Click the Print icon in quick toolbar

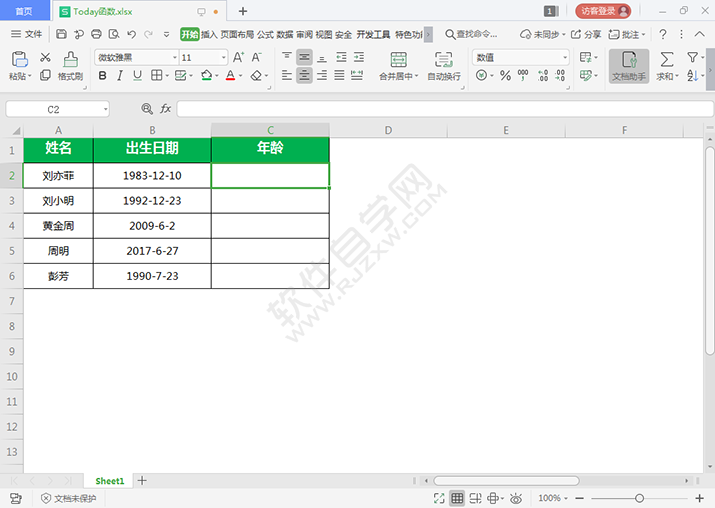96,34
